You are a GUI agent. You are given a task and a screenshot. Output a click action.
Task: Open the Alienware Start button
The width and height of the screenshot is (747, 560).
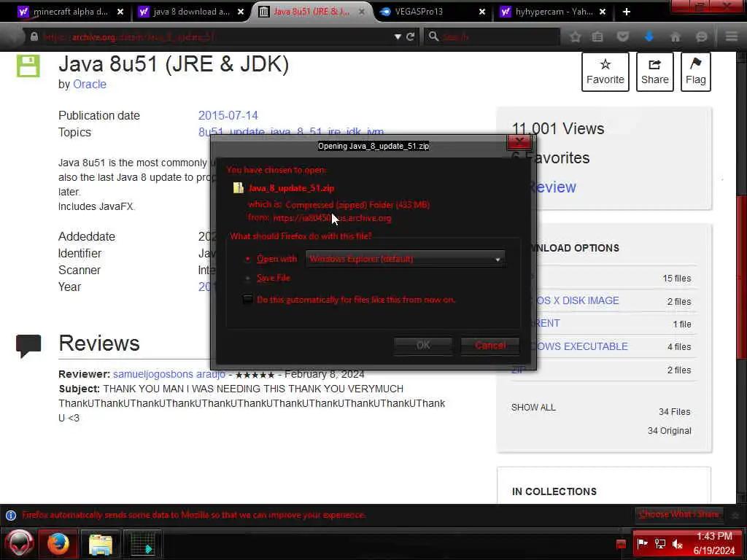point(19,543)
